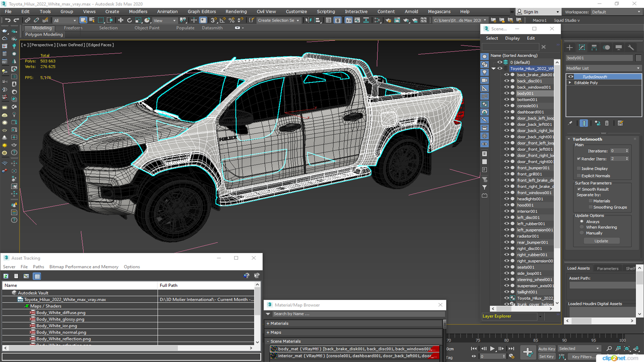This screenshot has height=362, width=644.
Task: Click the Redo arrow in main toolbar
Action: 16,20
